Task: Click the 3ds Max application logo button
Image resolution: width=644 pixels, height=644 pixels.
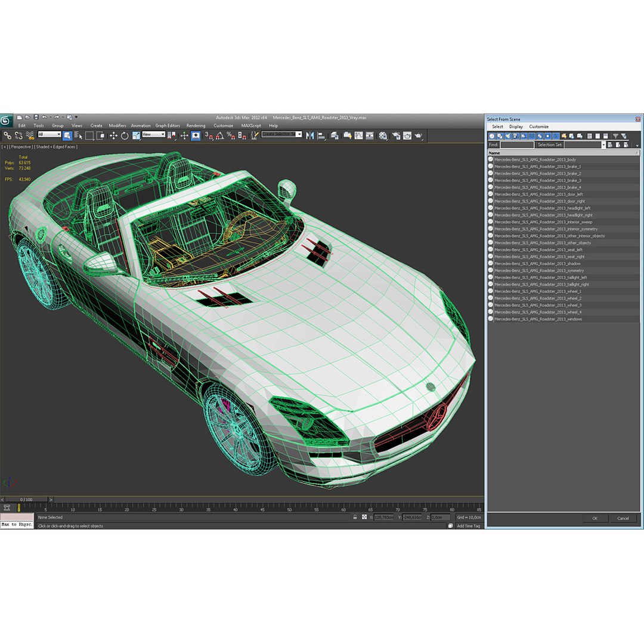Action: click(6, 120)
